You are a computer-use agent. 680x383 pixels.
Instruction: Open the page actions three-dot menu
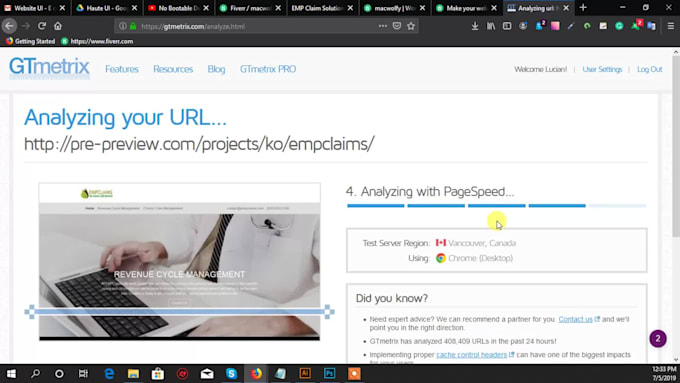[382, 26]
